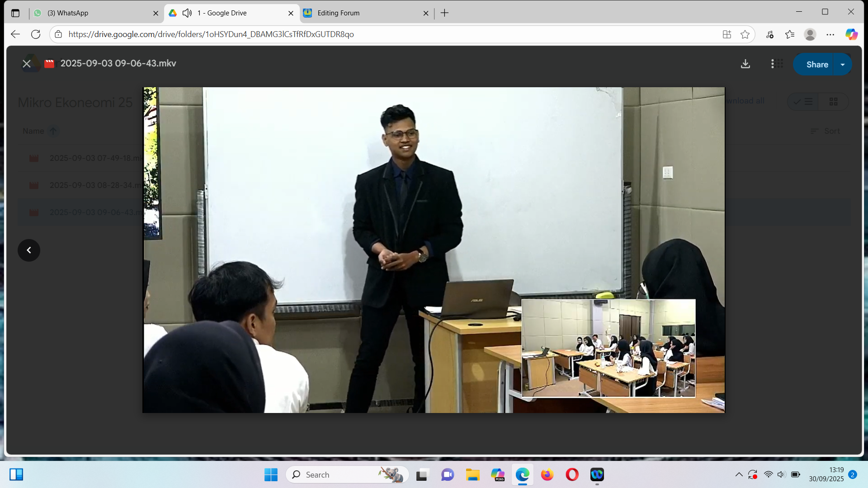Viewport: 868px width, 488px height.
Task: Click the refresh page icon
Action: [36, 34]
